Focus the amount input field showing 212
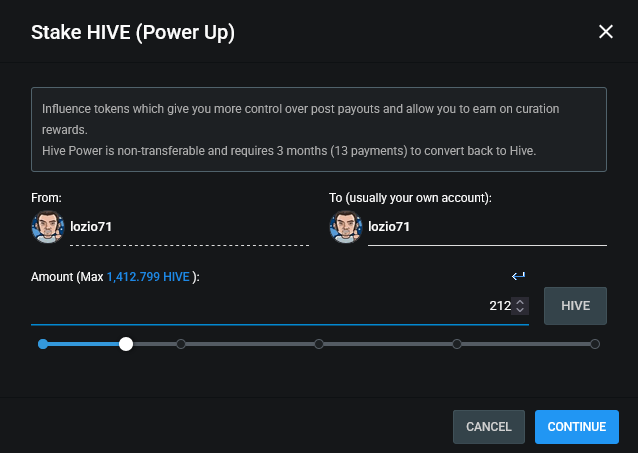This screenshot has width=638, height=453. click(280, 306)
